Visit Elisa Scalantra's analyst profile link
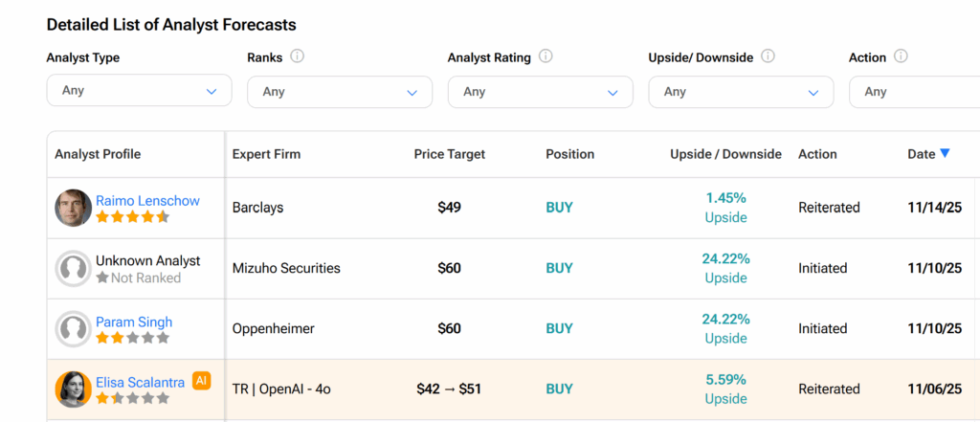The width and height of the screenshot is (980, 422). click(140, 382)
